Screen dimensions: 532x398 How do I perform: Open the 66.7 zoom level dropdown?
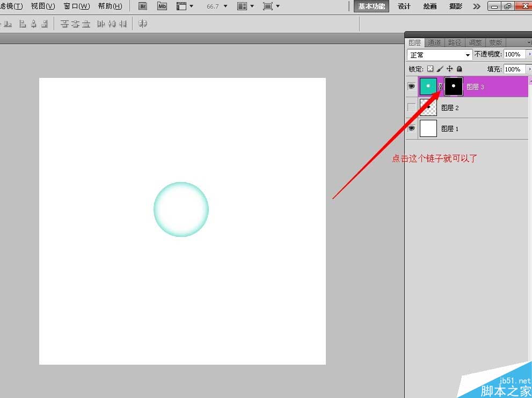(x=225, y=6)
